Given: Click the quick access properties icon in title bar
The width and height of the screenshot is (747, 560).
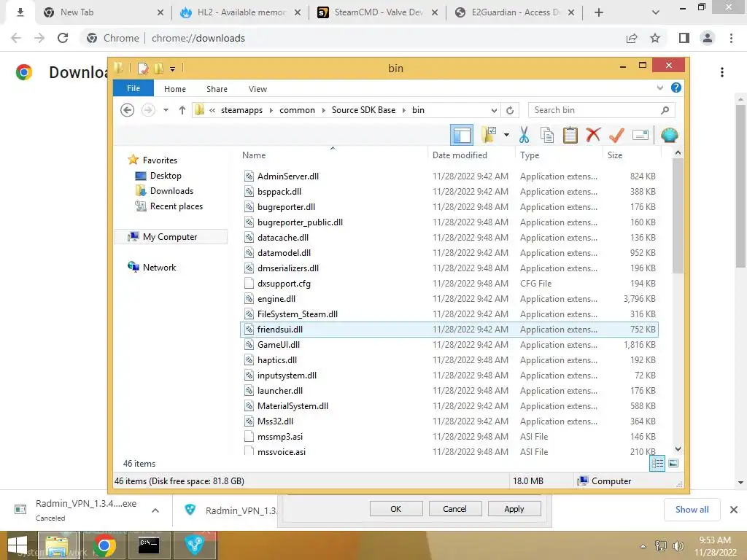Looking at the screenshot, I should point(142,69).
